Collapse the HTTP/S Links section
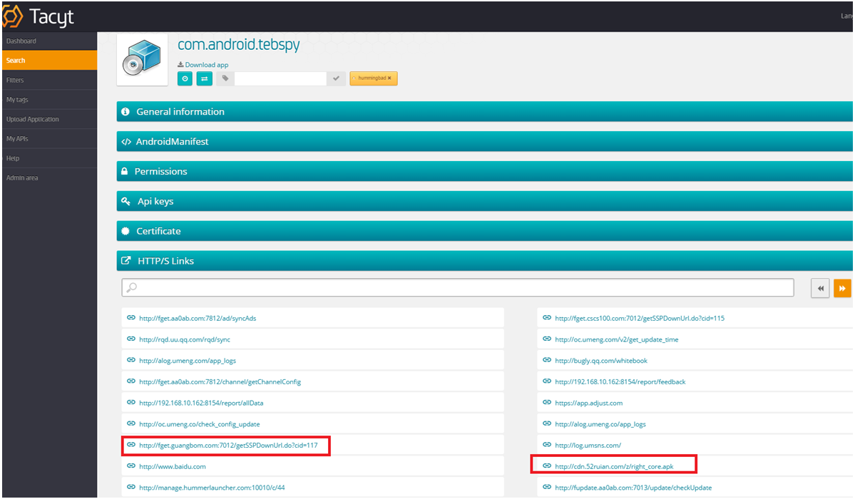Viewport: 855px width, 504px height. (x=485, y=261)
